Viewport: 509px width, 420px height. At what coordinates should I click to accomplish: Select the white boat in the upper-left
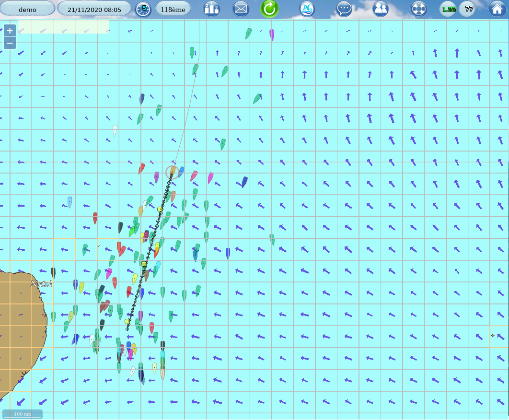click(x=115, y=130)
